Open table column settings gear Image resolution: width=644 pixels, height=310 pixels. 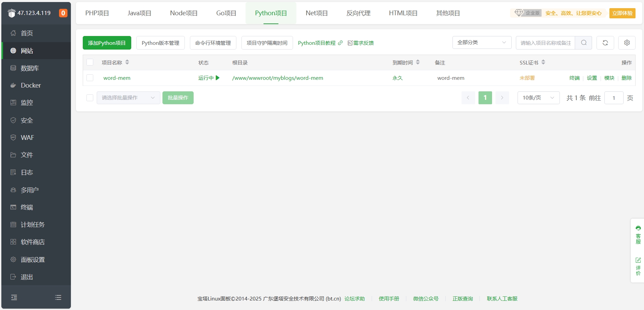627,43
